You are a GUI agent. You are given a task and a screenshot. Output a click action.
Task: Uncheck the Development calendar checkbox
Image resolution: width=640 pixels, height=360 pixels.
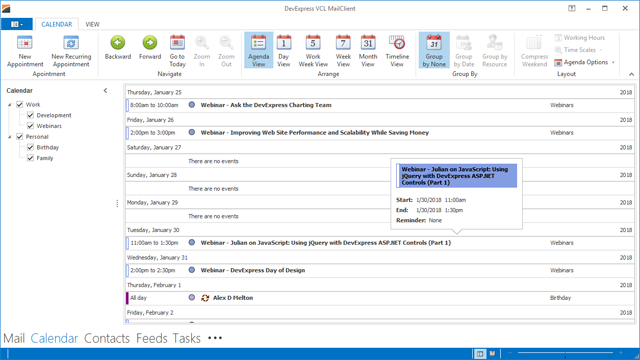pos(30,115)
